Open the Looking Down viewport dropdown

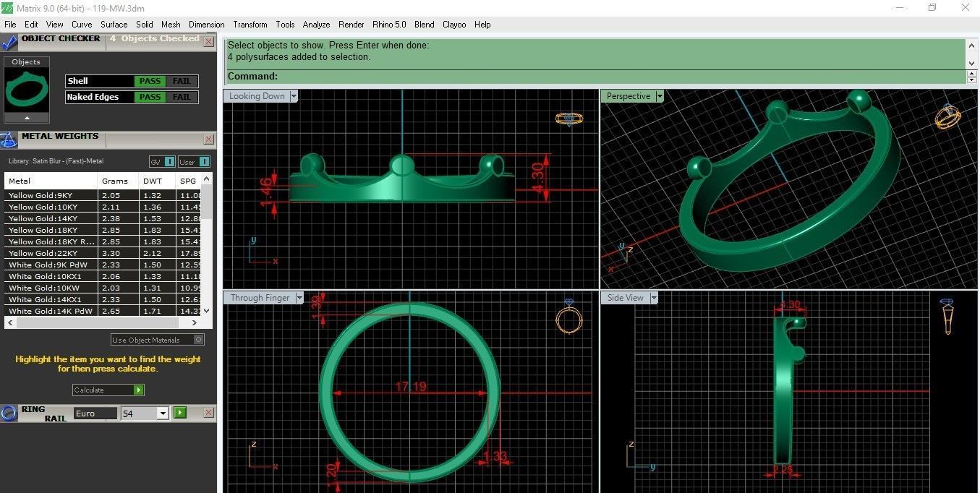[x=294, y=96]
